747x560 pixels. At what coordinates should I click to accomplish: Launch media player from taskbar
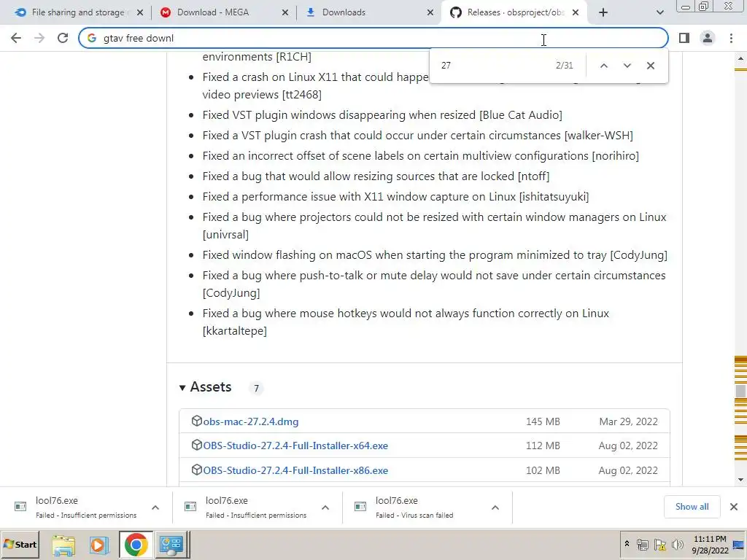click(98, 545)
